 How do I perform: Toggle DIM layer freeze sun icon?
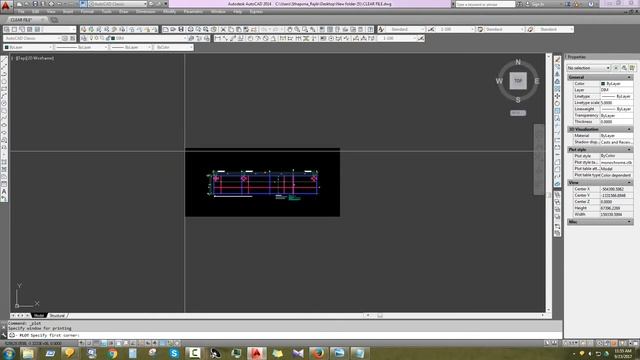97,38
